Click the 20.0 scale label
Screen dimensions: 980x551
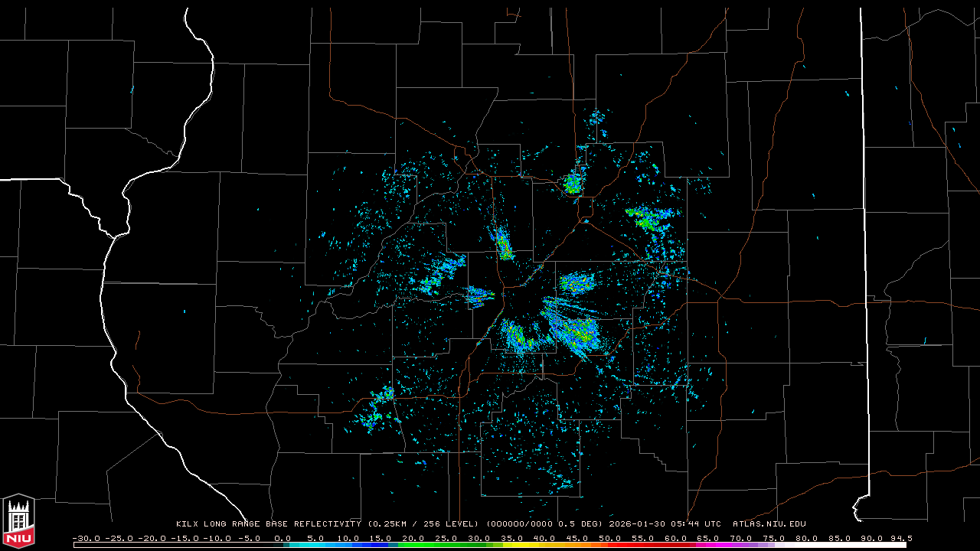click(414, 538)
